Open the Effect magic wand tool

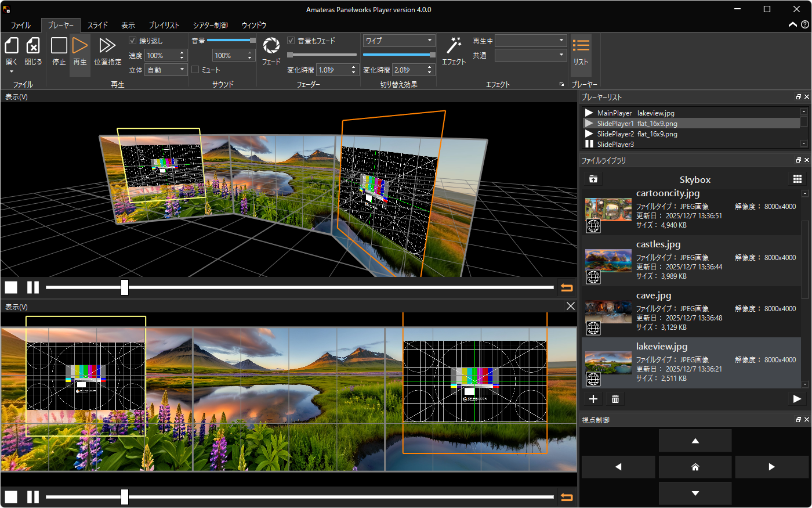pyautogui.click(x=453, y=46)
